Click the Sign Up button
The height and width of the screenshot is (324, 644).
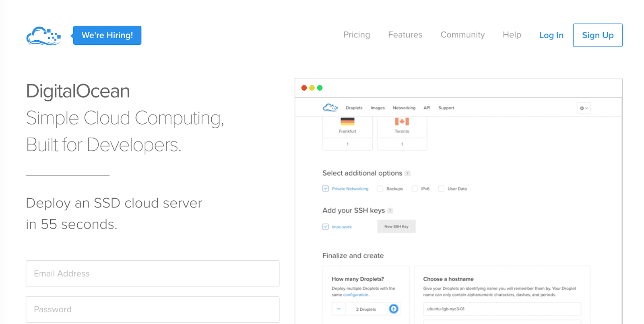(598, 35)
